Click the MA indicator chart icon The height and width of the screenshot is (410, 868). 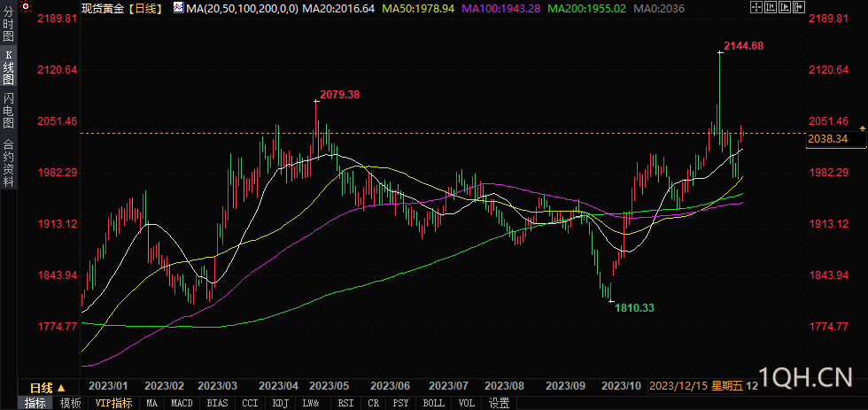click(x=178, y=8)
